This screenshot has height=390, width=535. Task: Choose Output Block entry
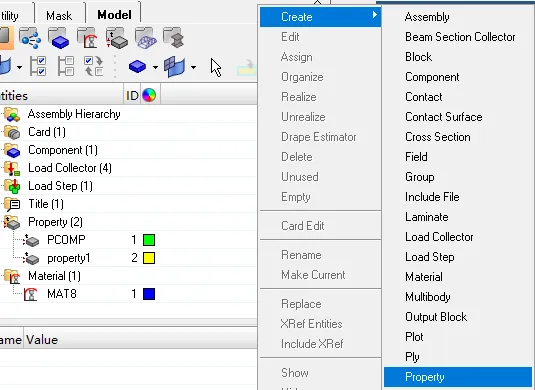pyautogui.click(x=436, y=317)
